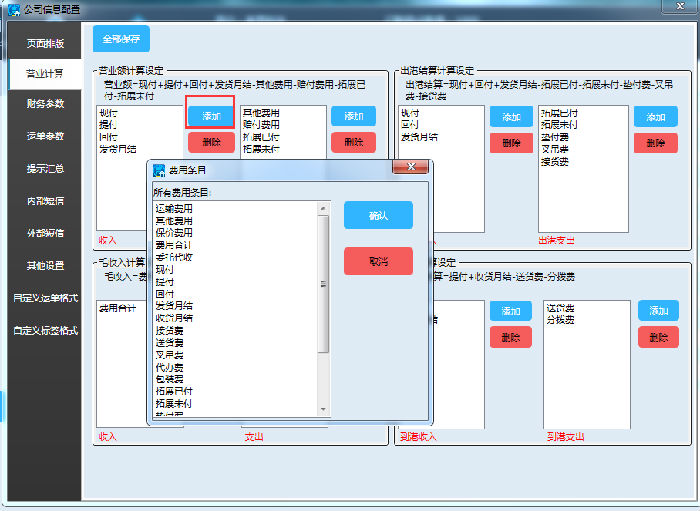Open the 提示汇总 sidebar tab

pyautogui.click(x=45, y=168)
